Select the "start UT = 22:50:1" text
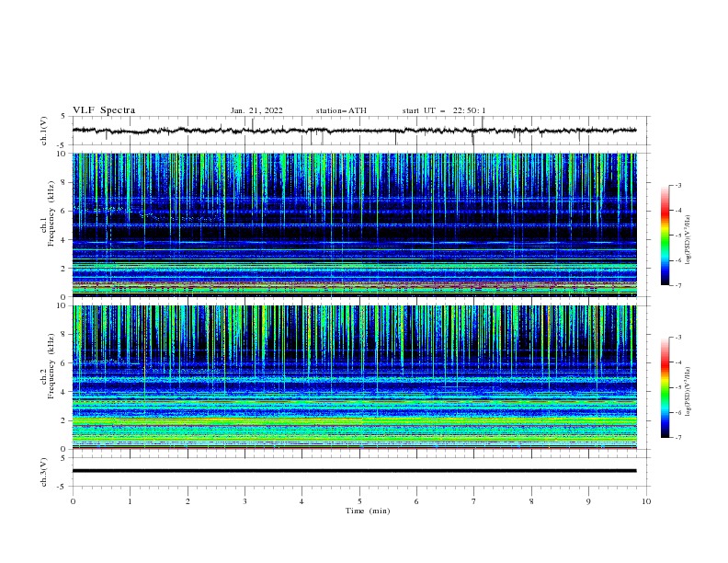This screenshot has width=728, height=563. point(444,110)
